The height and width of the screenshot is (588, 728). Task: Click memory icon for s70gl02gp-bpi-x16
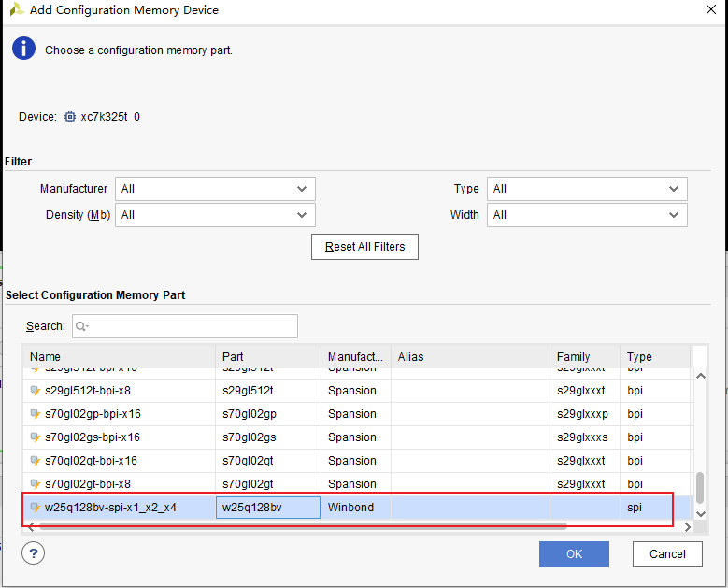tap(36, 414)
